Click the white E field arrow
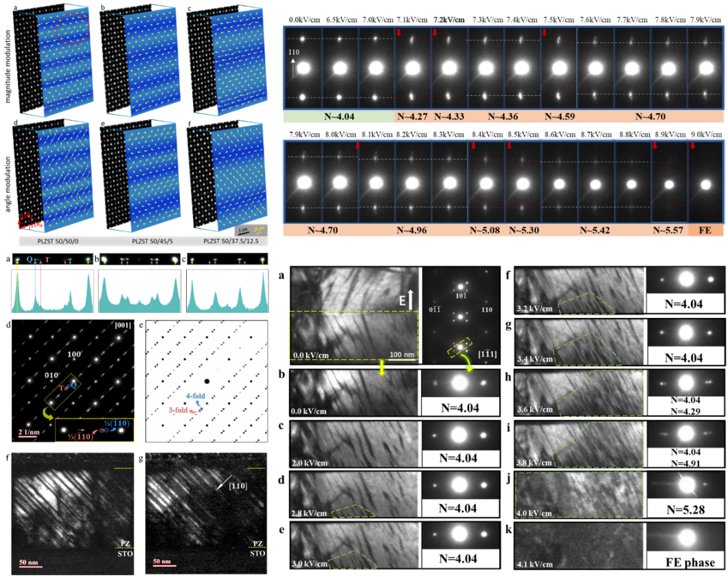This screenshot has width=728, height=577. tap(411, 297)
